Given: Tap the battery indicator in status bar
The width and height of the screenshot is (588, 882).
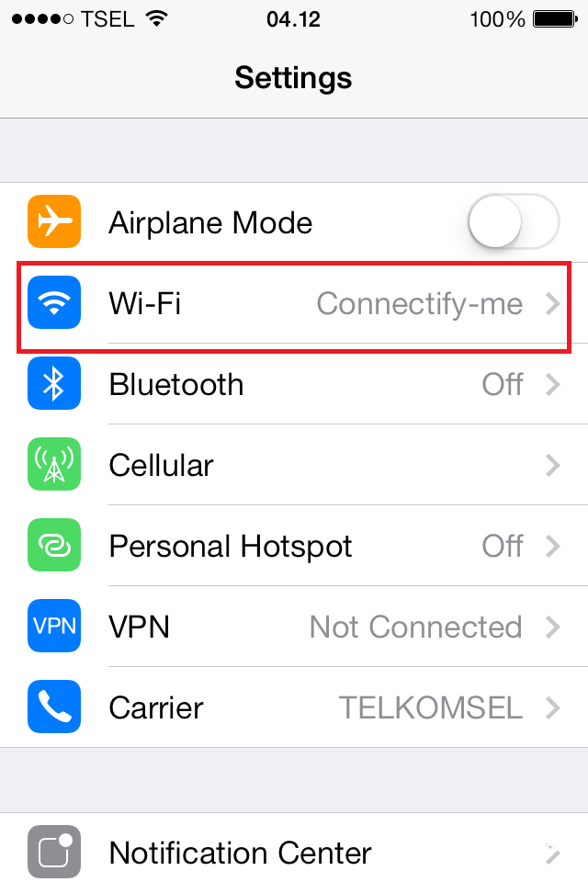Looking at the screenshot, I should 556,19.
